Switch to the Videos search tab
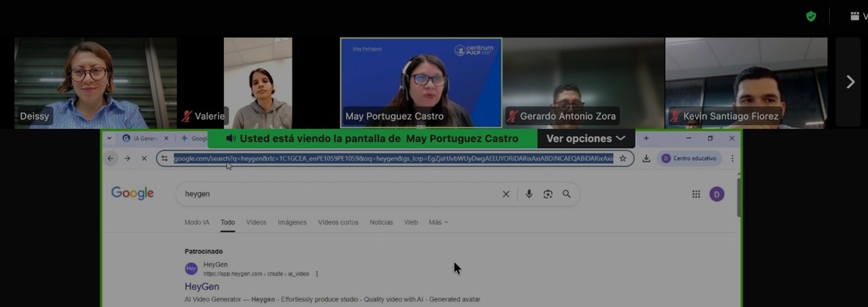The image size is (868, 307). click(256, 223)
